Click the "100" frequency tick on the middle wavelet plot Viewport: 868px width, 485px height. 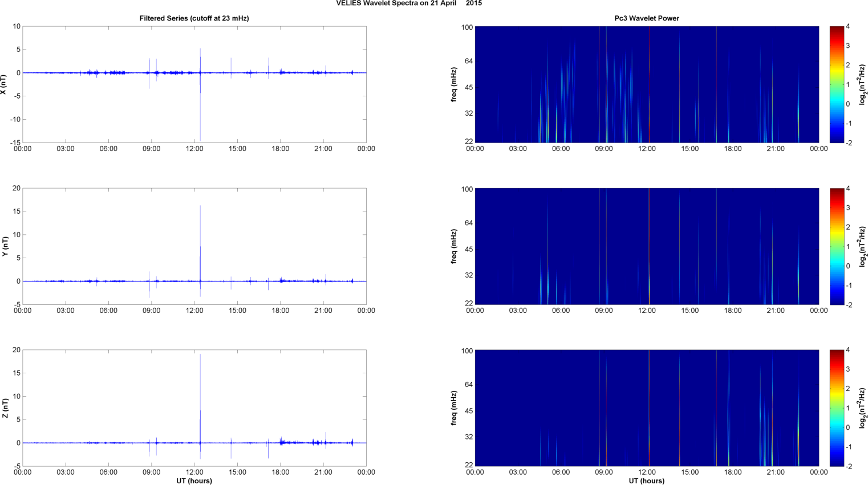pyautogui.click(x=468, y=189)
